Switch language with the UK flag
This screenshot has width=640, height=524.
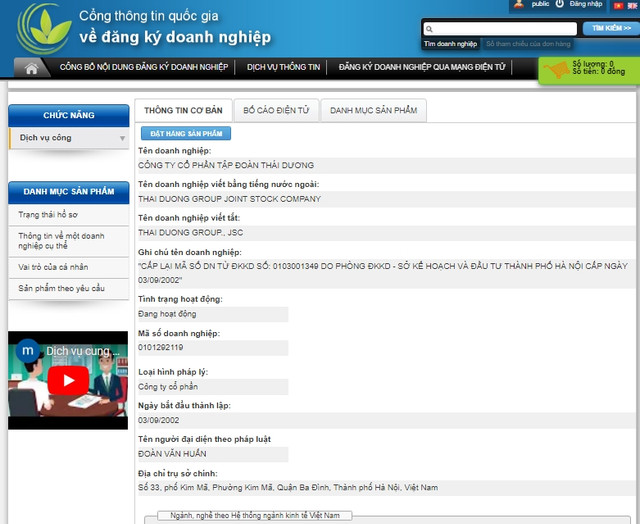click(632, 5)
